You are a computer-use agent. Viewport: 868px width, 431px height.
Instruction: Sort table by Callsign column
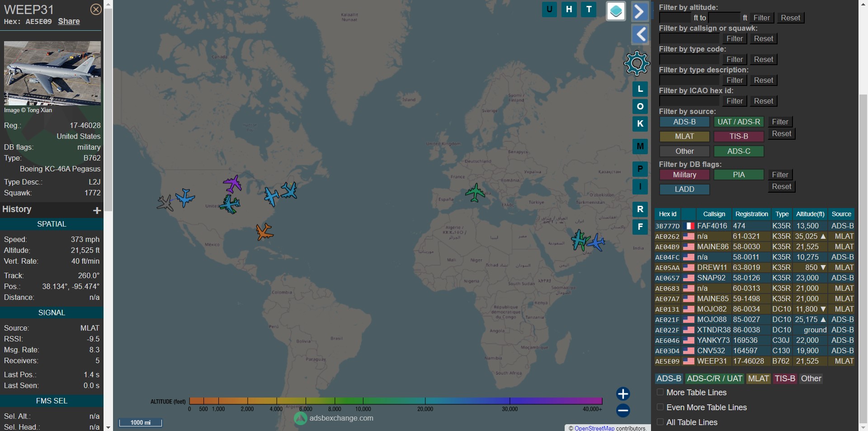point(714,214)
